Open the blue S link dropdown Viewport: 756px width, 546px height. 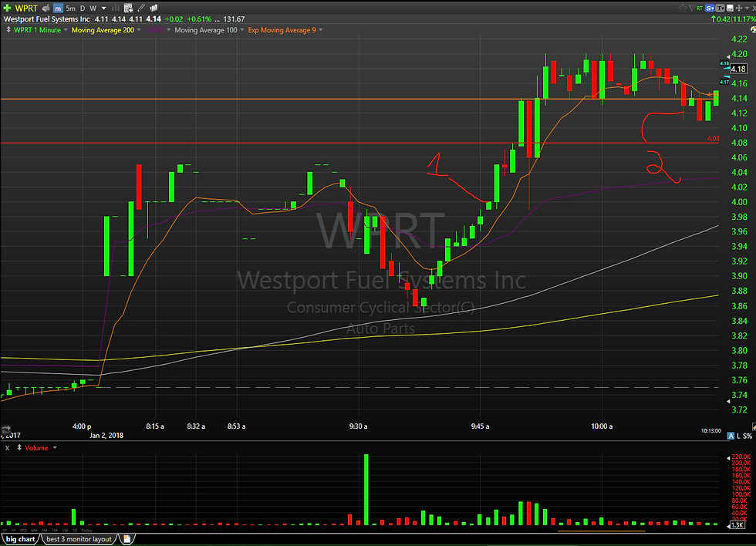click(710, 8)
